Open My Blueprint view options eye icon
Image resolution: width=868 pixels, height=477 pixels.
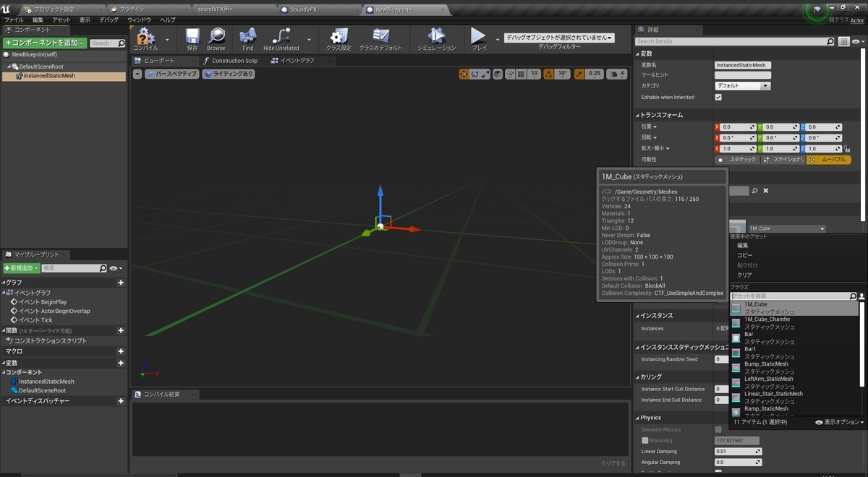[115, 268]
